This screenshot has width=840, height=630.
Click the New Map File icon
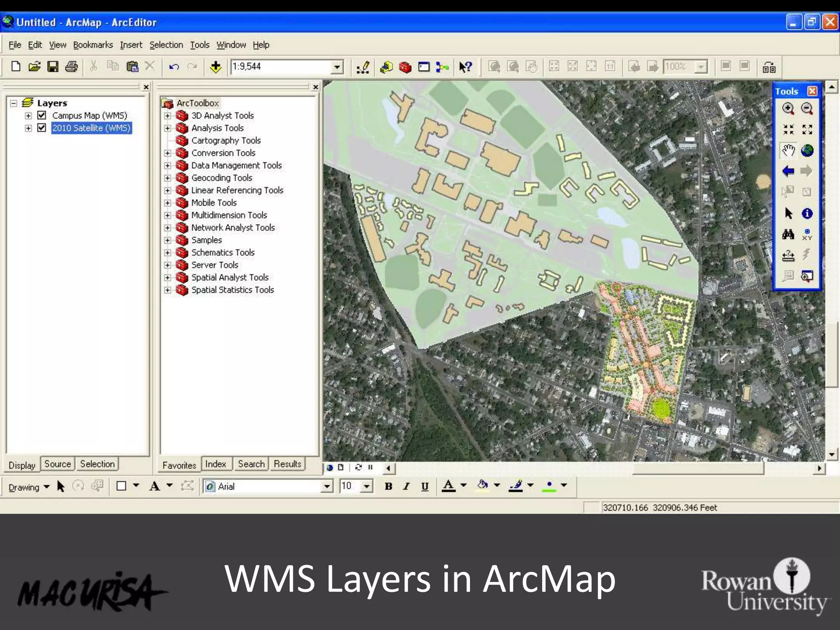(16, 66)
